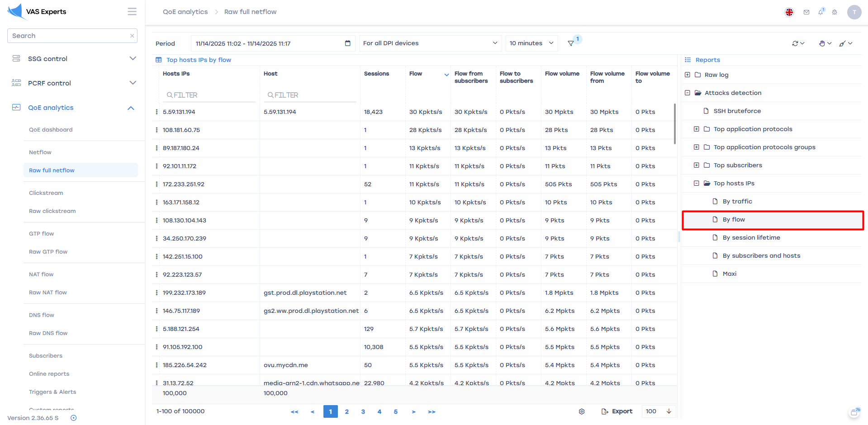Click the hamburger menu icon in sidebar header
Image resolution: width=868 pixels, height=425 pixels.
click(x=132, y=12)
